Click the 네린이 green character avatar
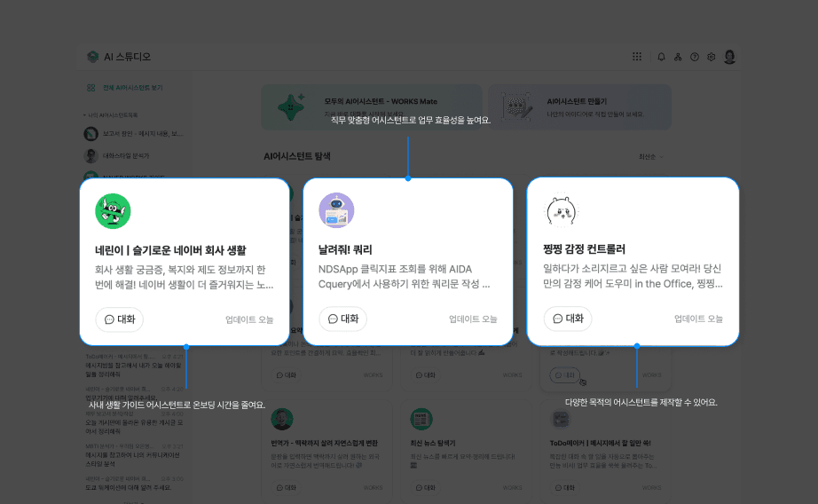This screenshot has height=504, width=818. tap(113, 211)
